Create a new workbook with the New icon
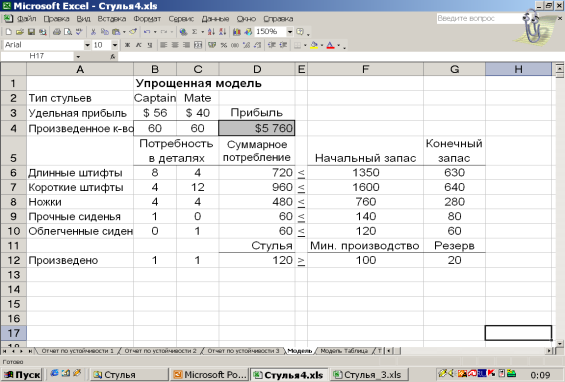Image resolution: width=565 pixels, height=382 pixels. pyautogui.click(x=9, y=32)
